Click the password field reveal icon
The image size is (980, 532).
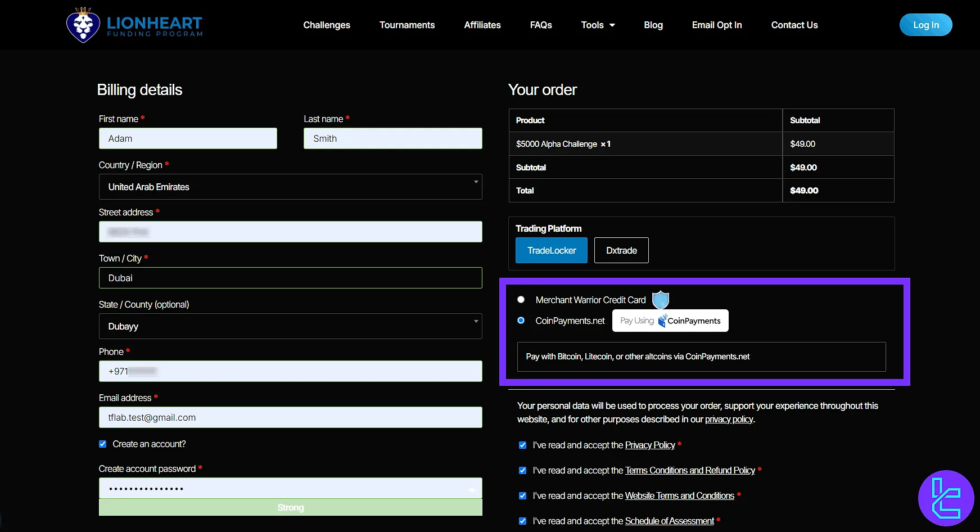coord(472,489)
